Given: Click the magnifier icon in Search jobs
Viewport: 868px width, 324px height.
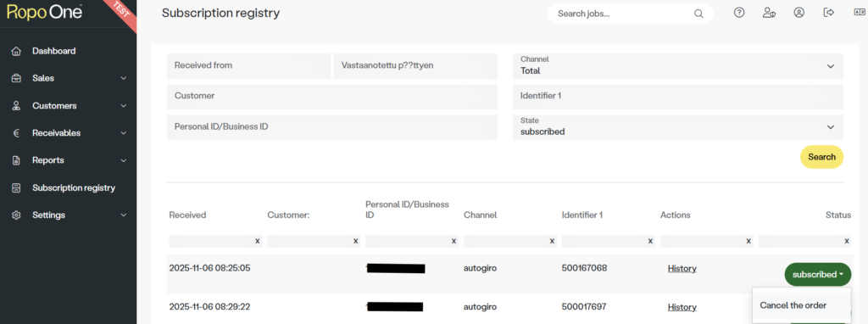Looking at the screenshot, I should point(698,14).
